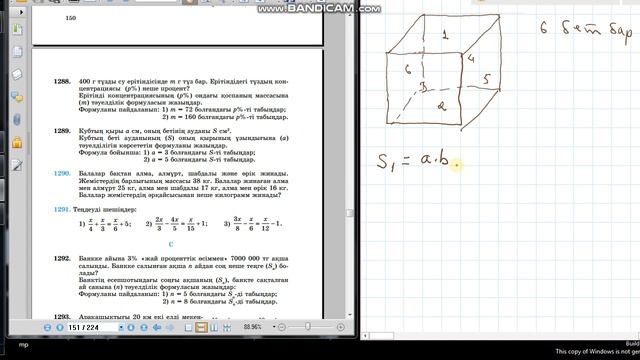The width and height of the screenshot is (640, 360).
Task: Click the page number field 151 / 224
Action: pyautogui.click(x=92, y=327)
